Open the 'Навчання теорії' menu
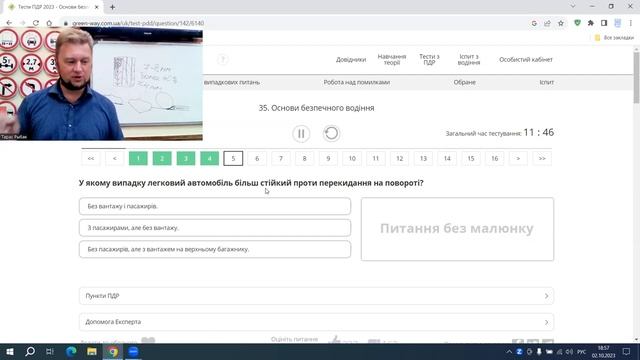Screen dimensions: 640x360 coord(391,60)
